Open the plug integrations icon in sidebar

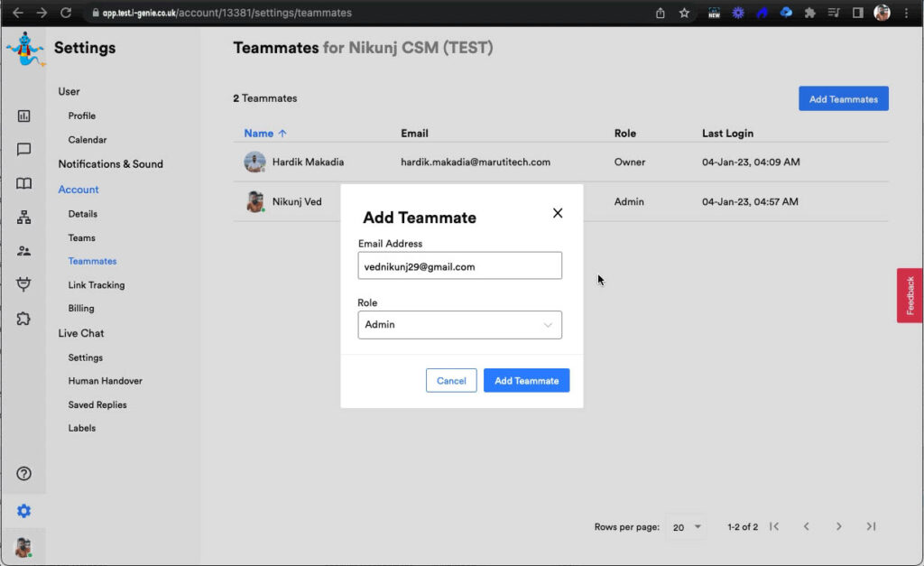point(24,284)
